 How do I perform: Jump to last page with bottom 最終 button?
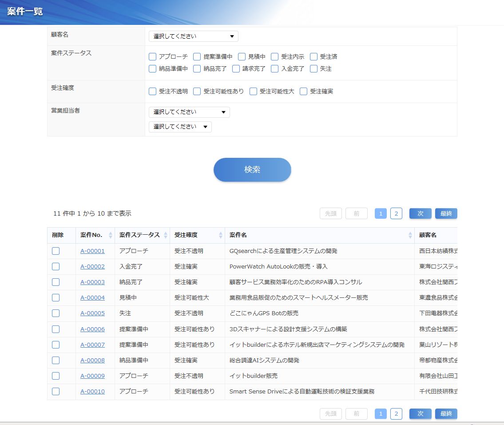click(x=446, y=414)
